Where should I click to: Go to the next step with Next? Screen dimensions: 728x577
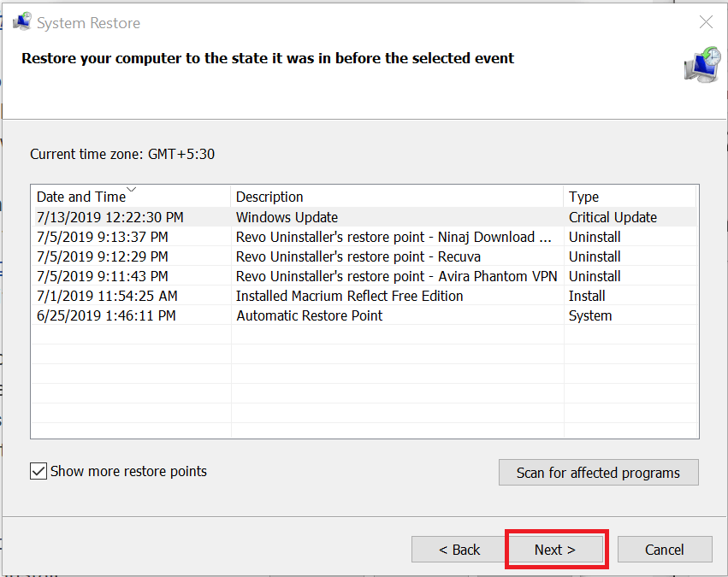(x=555, y=550)
